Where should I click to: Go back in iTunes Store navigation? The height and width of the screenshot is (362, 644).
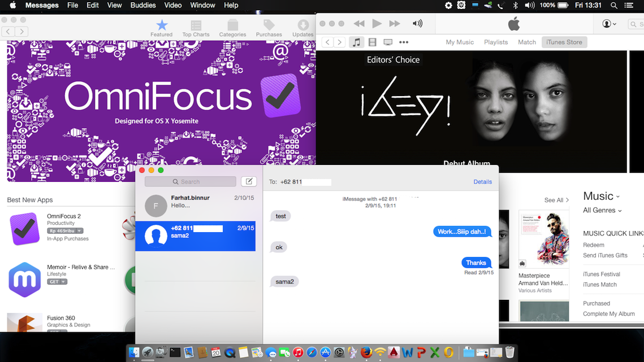[x=327, y=42]
